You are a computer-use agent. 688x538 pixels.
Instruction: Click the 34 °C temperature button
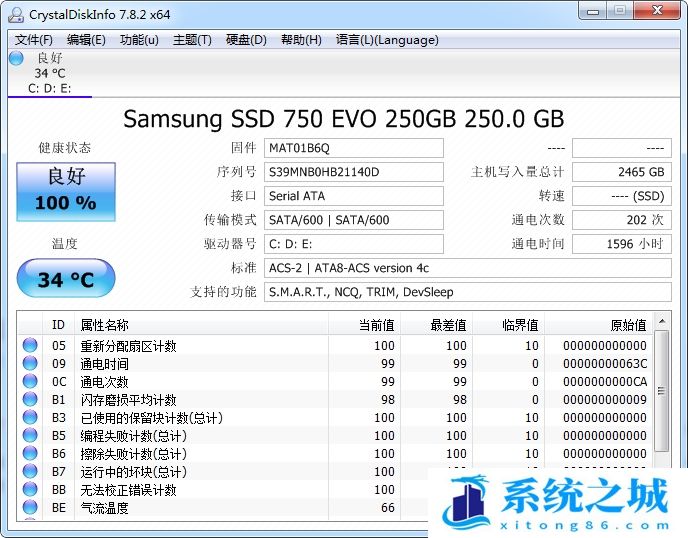(x=66, y=278)
